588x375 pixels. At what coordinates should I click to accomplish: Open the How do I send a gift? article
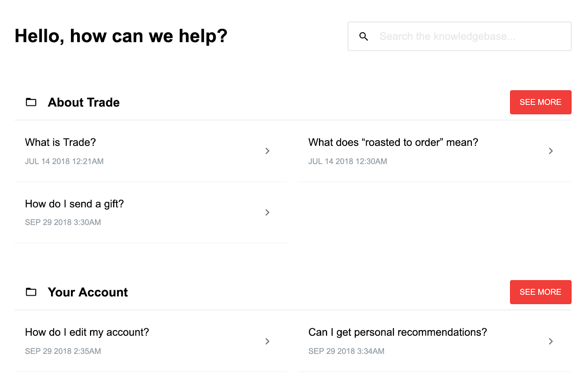[74, 204]
